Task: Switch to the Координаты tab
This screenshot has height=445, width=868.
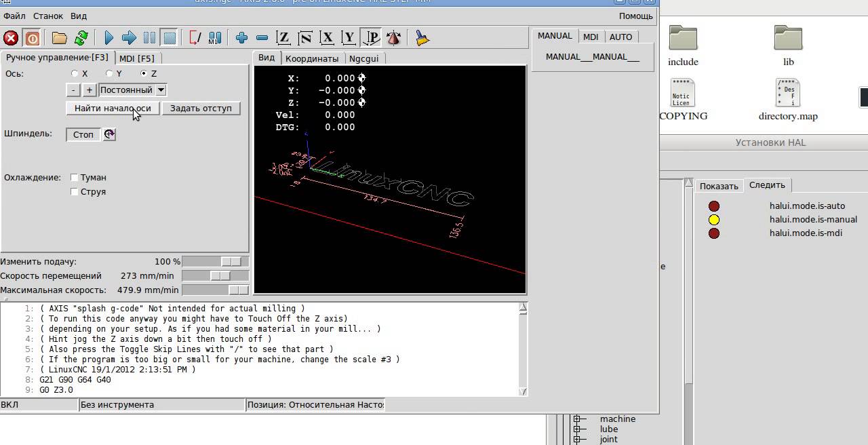Action: pyautogui.click(x=312, y=58)
